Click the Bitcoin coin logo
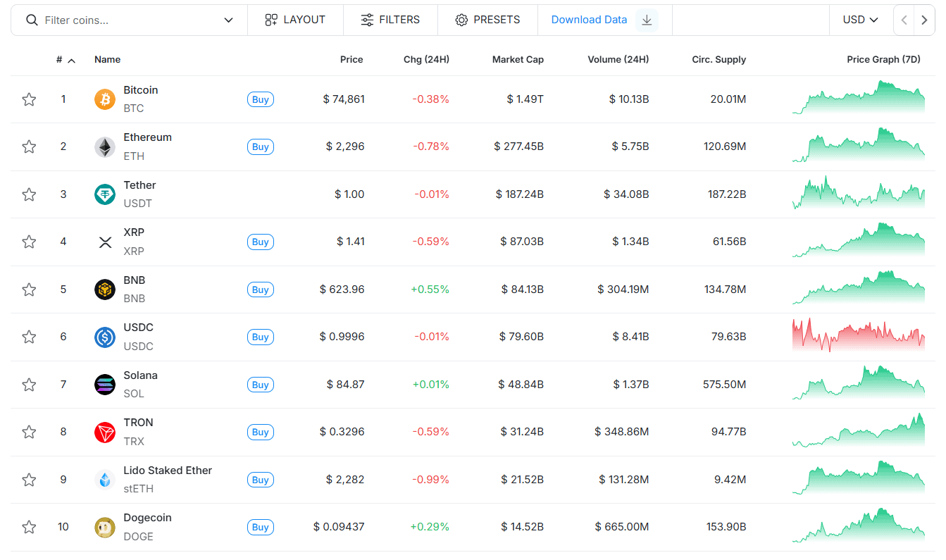The width and height of the screenshot is (946, 560). [x=105, y=99]
